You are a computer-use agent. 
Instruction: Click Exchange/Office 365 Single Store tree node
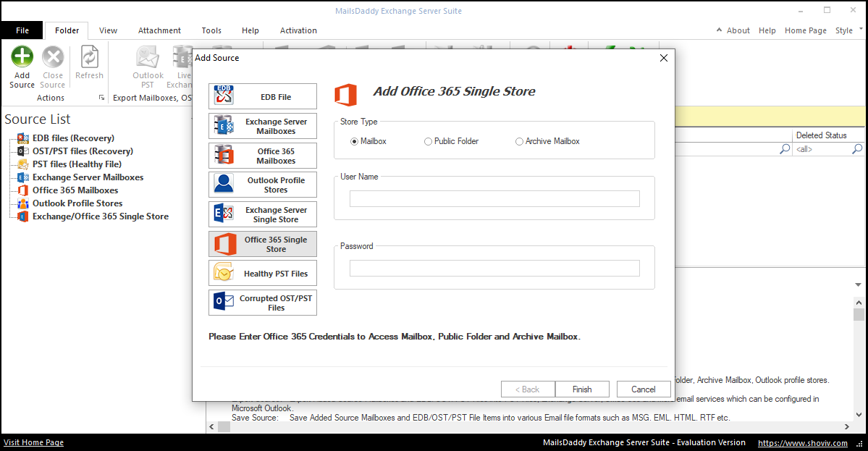pos(100,216)
